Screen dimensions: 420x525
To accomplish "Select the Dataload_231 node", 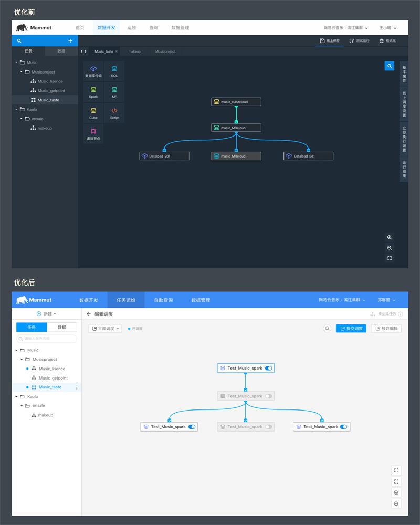I will point(309,156).
